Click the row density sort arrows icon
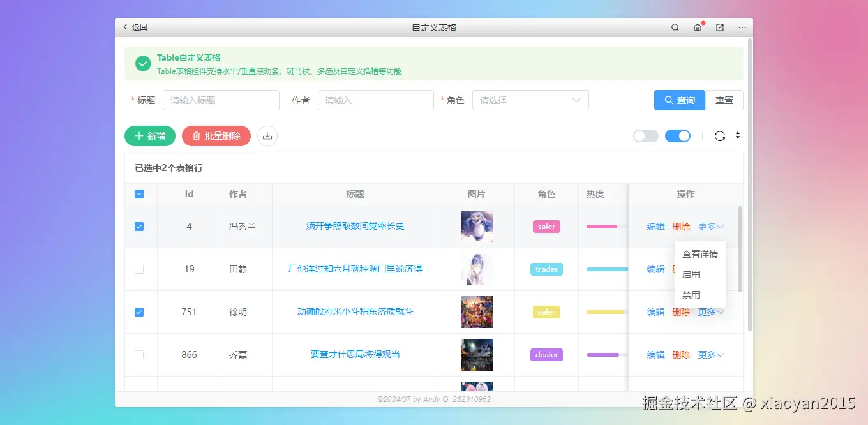Viewport: 868px width, 425px height. tap(737, 135)
